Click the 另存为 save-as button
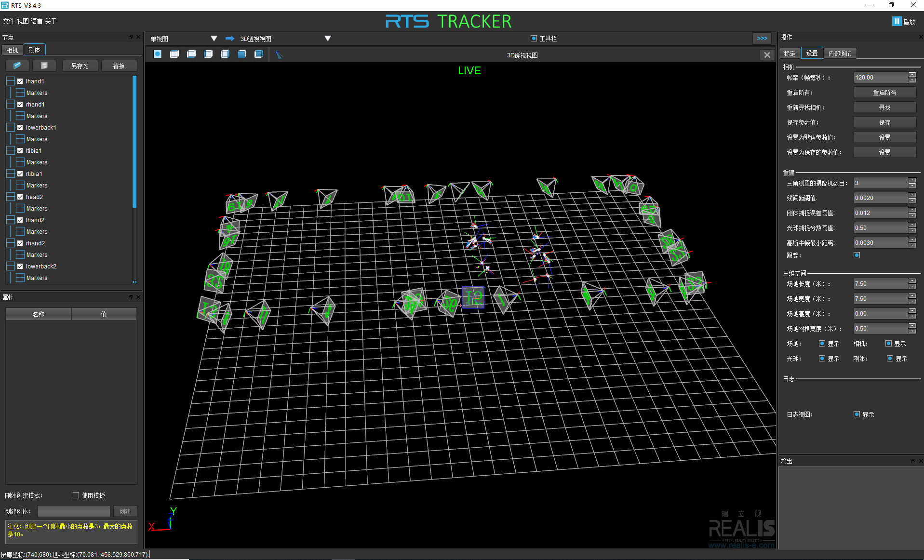924x560 pixels. point(80,66)
